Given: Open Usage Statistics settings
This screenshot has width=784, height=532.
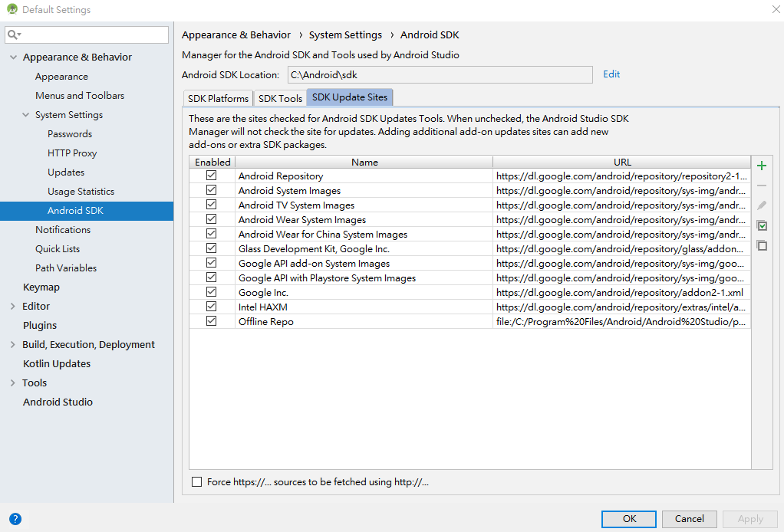Looking at the screenshot, I should (x=81, y=192).
